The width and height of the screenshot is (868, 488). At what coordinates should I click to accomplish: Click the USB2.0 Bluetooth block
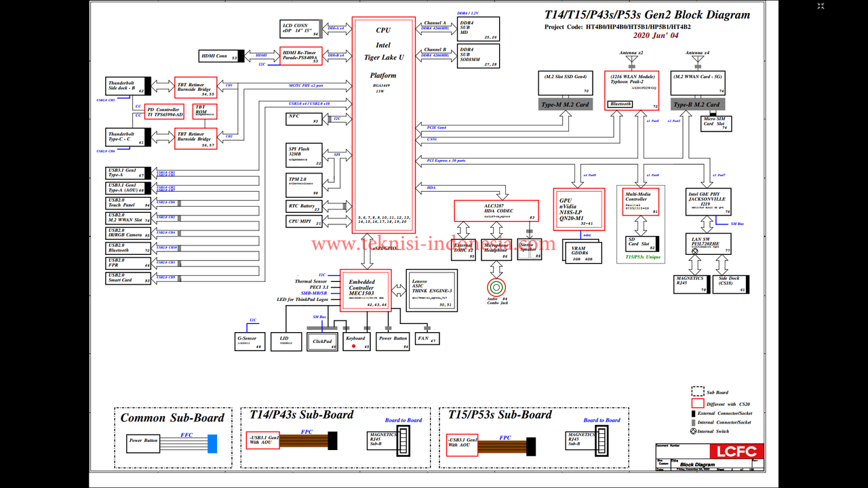pos(129,247)
